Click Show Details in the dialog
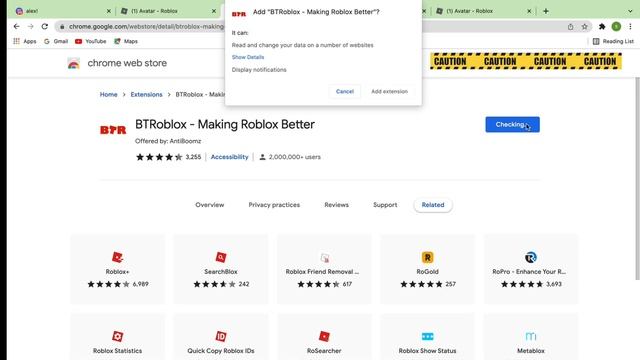 click(248, 57)
